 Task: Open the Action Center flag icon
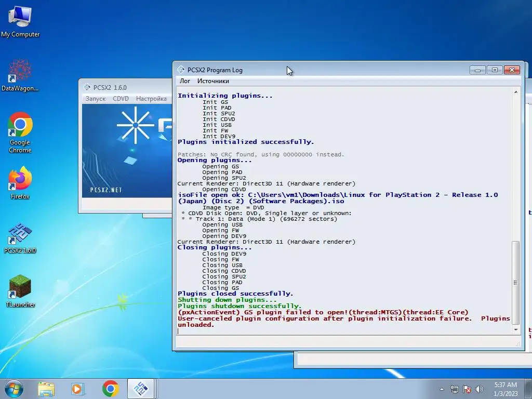coord(467,389)
